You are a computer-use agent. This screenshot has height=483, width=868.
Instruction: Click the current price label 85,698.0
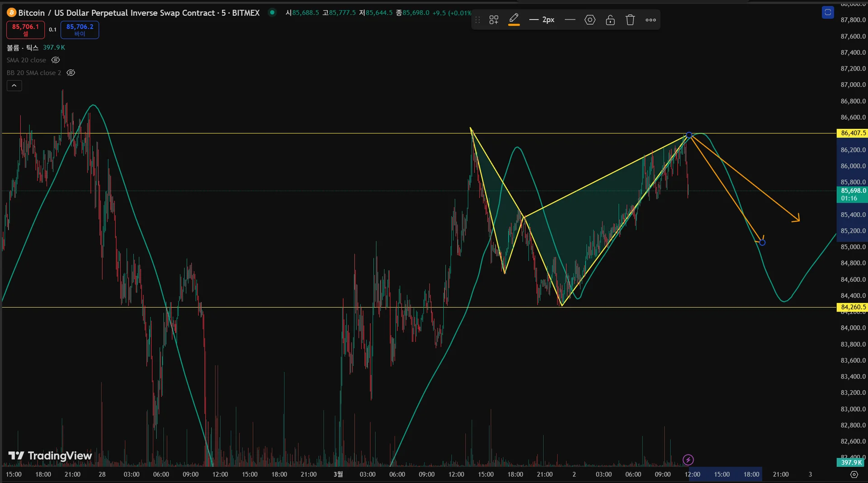(852, 194)
